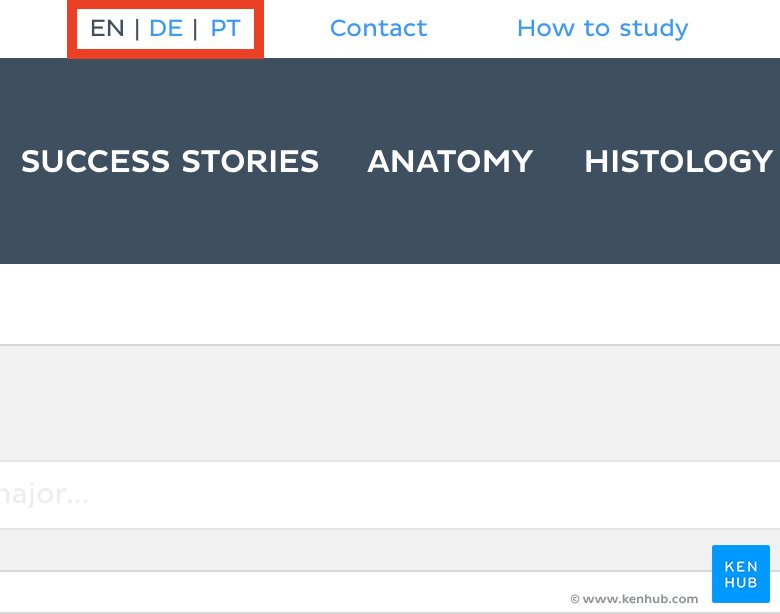
Task: Open the ANATOMY navigation menu
Action: pos(450,161)
